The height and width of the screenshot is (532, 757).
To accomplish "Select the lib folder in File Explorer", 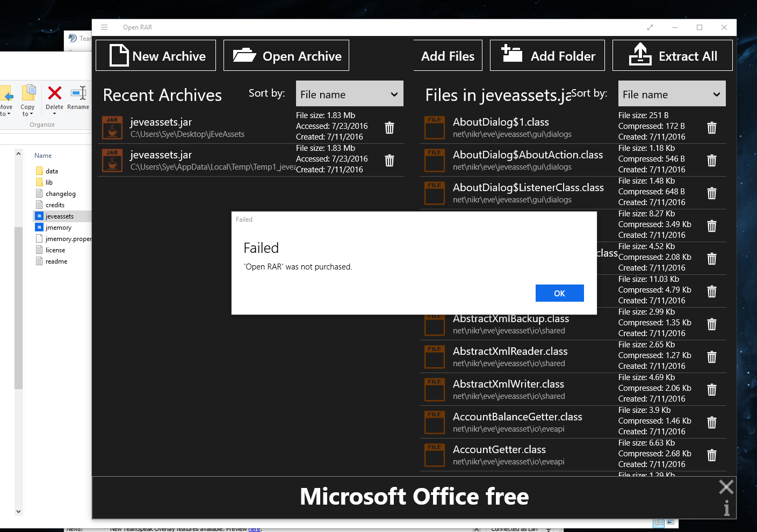I will 49,183.
